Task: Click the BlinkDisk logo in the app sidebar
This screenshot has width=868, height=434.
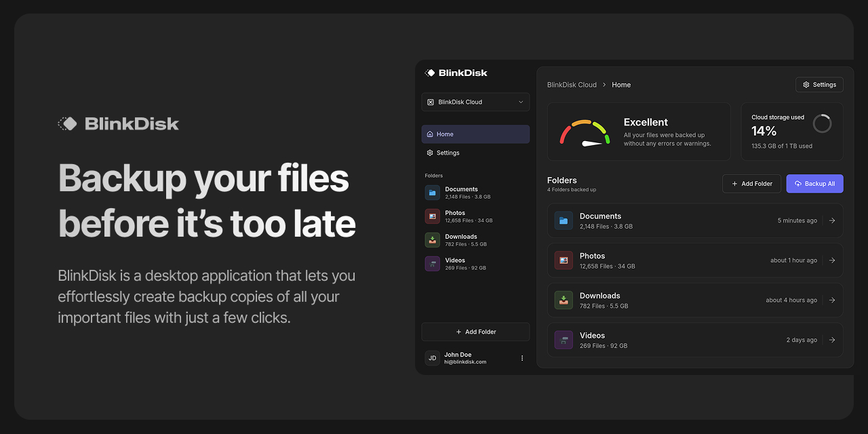Action: point(456,73)
